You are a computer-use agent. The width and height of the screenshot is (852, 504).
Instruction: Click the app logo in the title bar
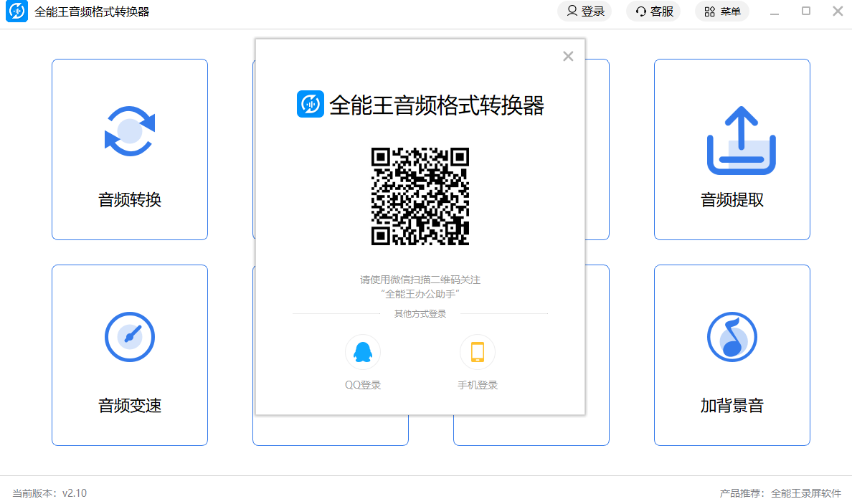click(16, 11)
